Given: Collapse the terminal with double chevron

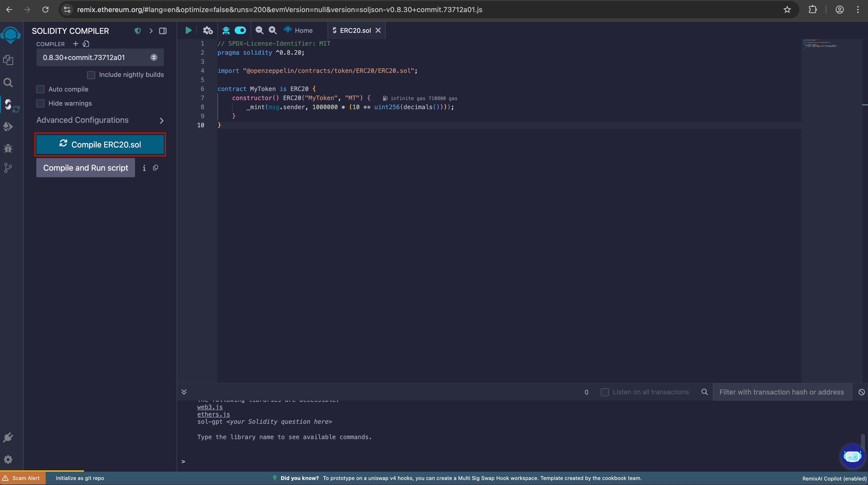Looking at the screenshot, I should point(184,392).
